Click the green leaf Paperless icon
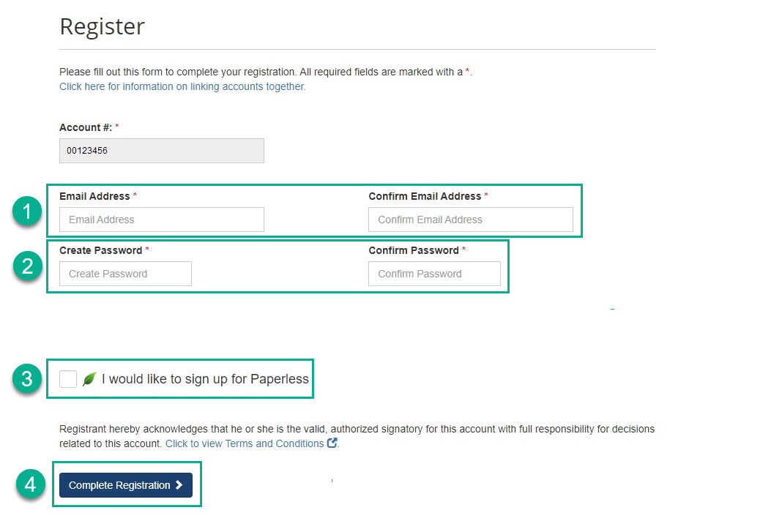The height and width of the screenshot is (532, 782). coord(89,378)
